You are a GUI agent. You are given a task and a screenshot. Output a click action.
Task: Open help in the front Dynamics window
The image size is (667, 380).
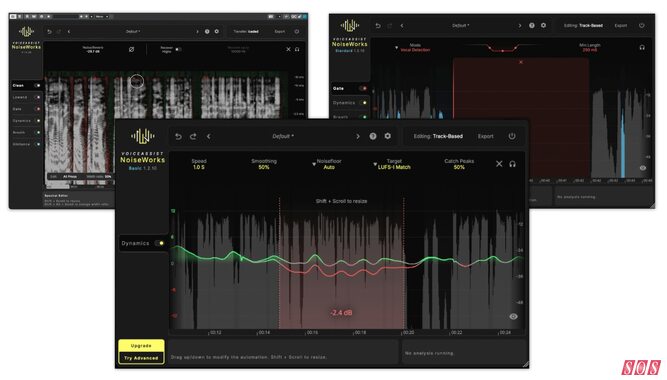[373, 136]
